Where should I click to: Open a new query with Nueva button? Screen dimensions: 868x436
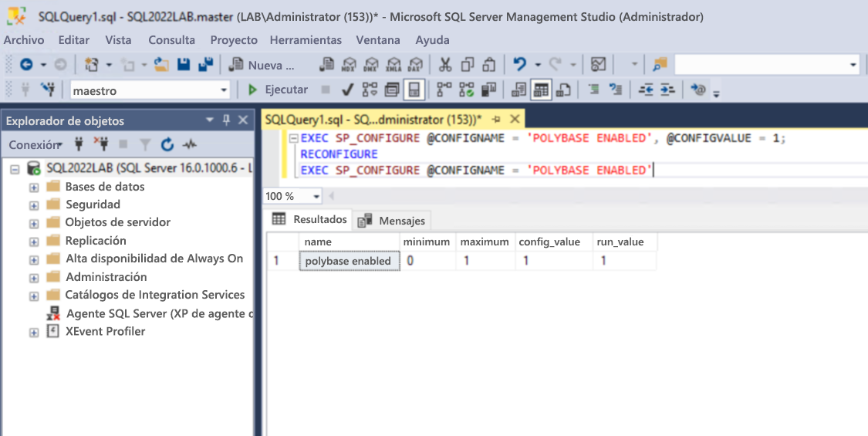262,65
